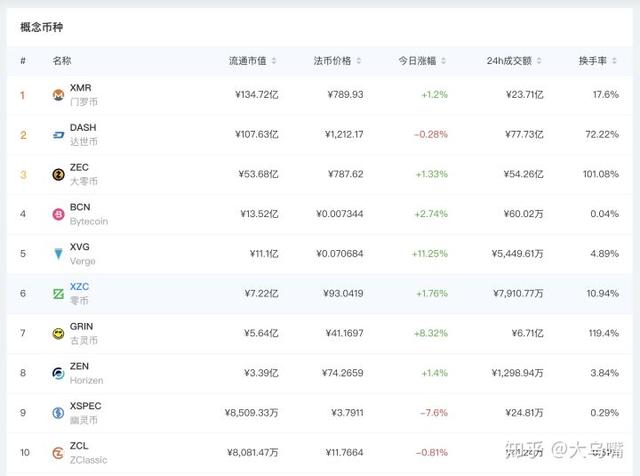Click BCN price ¥0.007344
Image resolution: width=640 pixels, height=476 pixels.
340,214
